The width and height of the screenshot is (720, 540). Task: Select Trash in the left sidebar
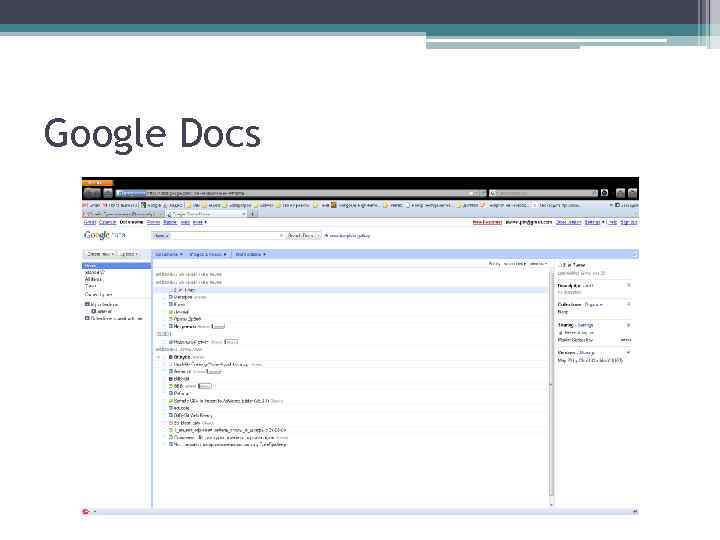point(90,287)
